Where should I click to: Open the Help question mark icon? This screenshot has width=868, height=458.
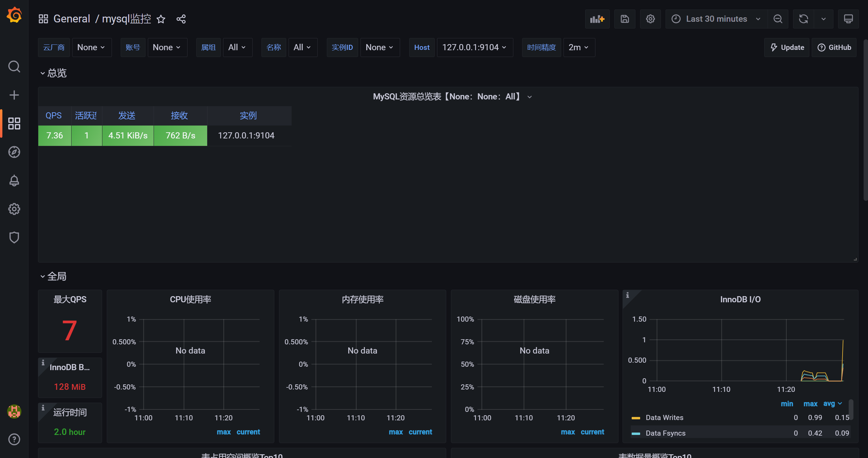[14, 439]
